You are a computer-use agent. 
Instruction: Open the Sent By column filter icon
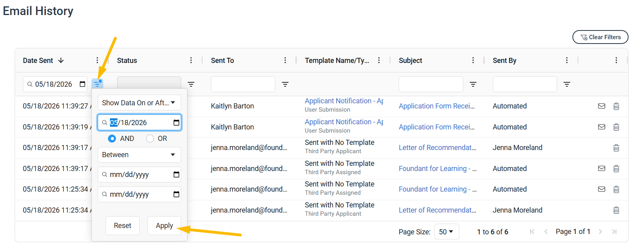[567, 84]
